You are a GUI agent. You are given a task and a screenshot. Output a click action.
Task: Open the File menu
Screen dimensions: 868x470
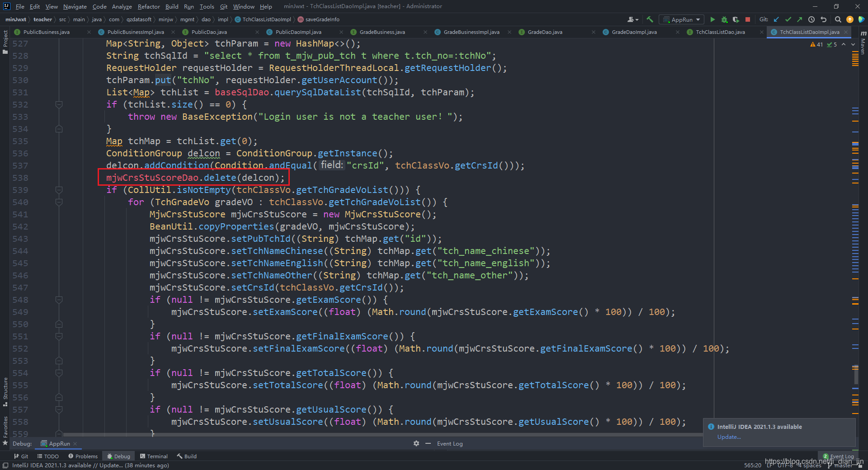pos(20,6)
